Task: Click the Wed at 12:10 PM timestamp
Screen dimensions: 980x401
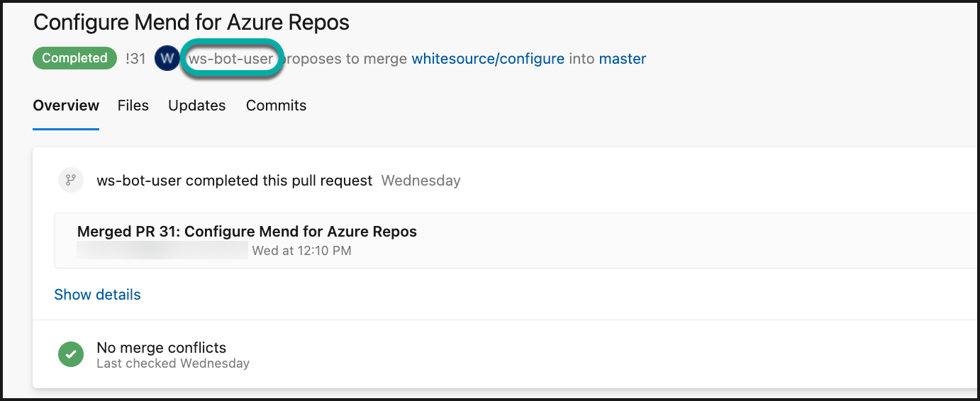Action: click(301, 250)
